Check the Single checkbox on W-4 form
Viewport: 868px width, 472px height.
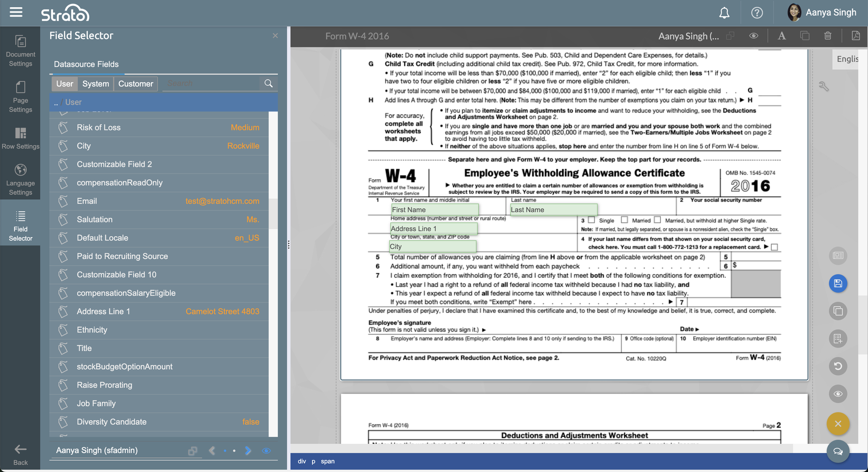click(591, 220)
